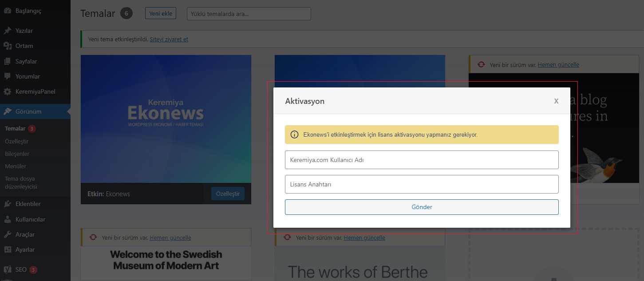The width and height of the screenshot is (644, 281).
Task: Click the KeremiyaPanel gear icon
Action: (x=8, y=92)
